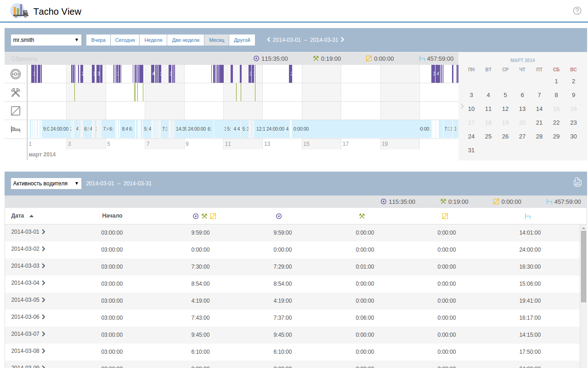Sort the table by Дата column header
Viewport: 588px width, 368px height.
18,216
